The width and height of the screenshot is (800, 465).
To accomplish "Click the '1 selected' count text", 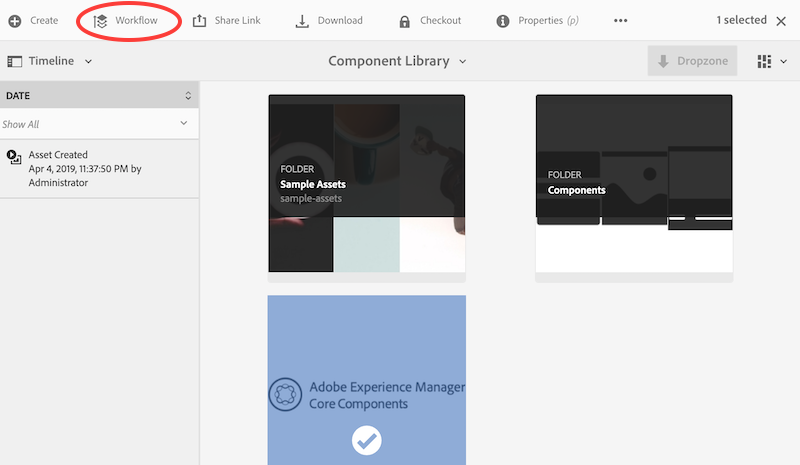I will (x=741, y=20).
